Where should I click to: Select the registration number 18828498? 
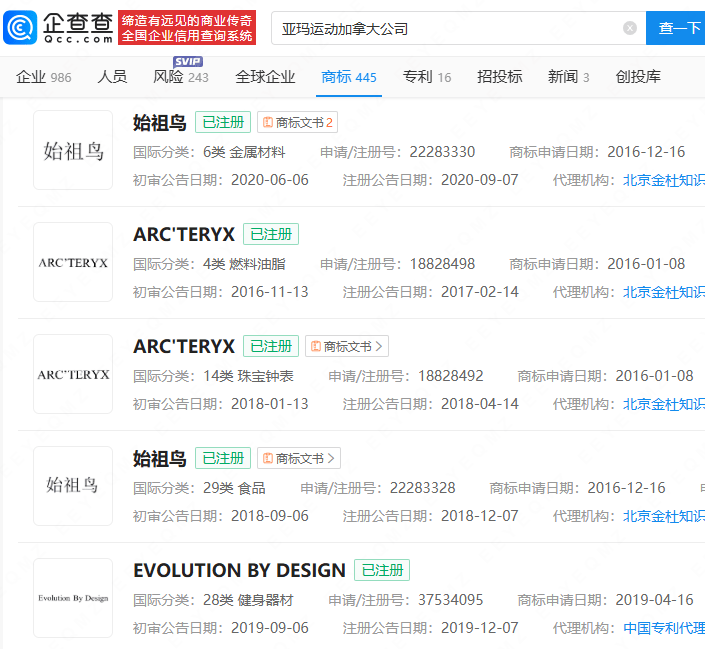[x=442, y=264]
